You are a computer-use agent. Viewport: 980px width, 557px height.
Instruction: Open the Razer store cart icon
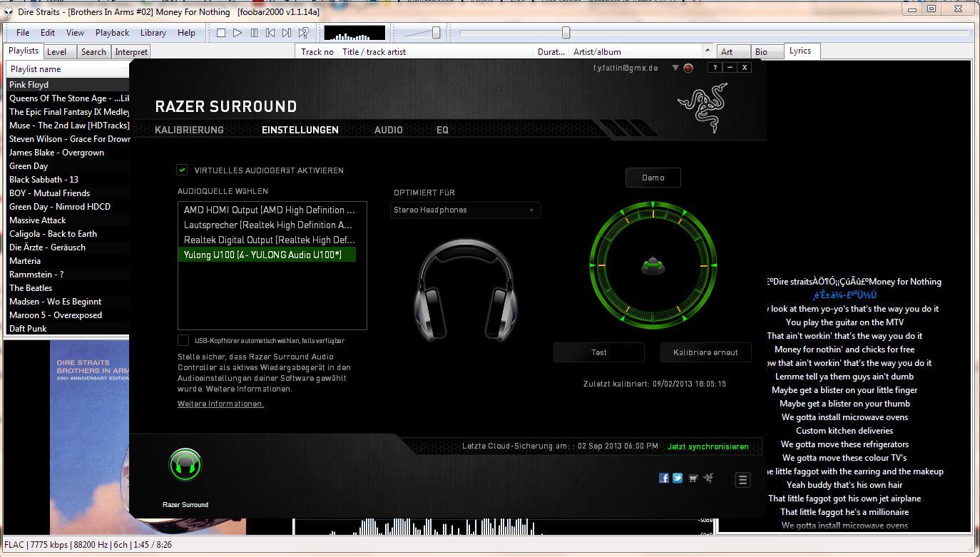pos(693,479)
